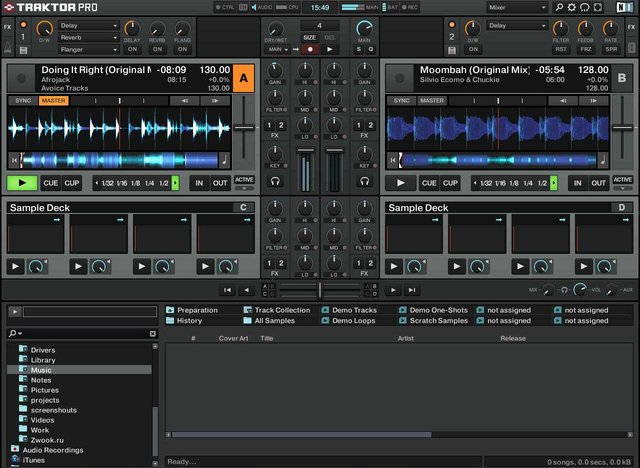
Task: Click the Deck A channel volume fader
Action: point(305,151)
